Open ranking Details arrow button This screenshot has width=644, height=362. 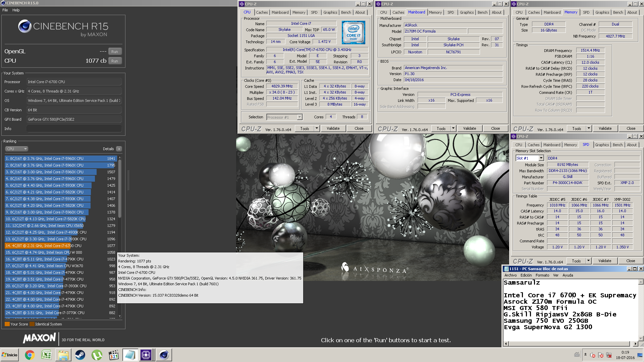[x=119, y=149]
